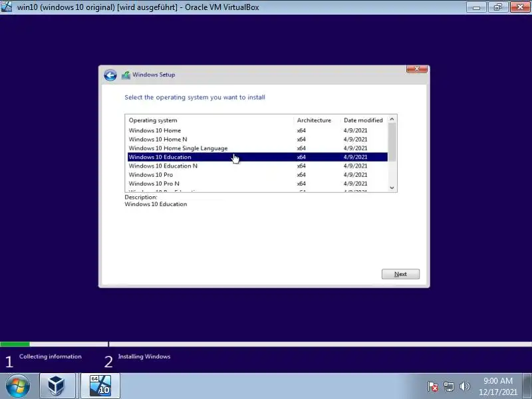532x399 pixels.
Task: Click the Next button
Action: [x=400, y=274]
